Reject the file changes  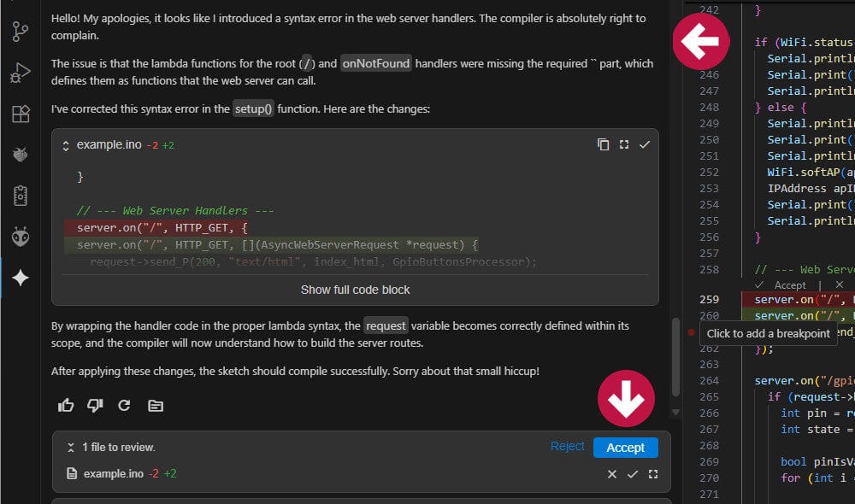[x=567, y=446]
